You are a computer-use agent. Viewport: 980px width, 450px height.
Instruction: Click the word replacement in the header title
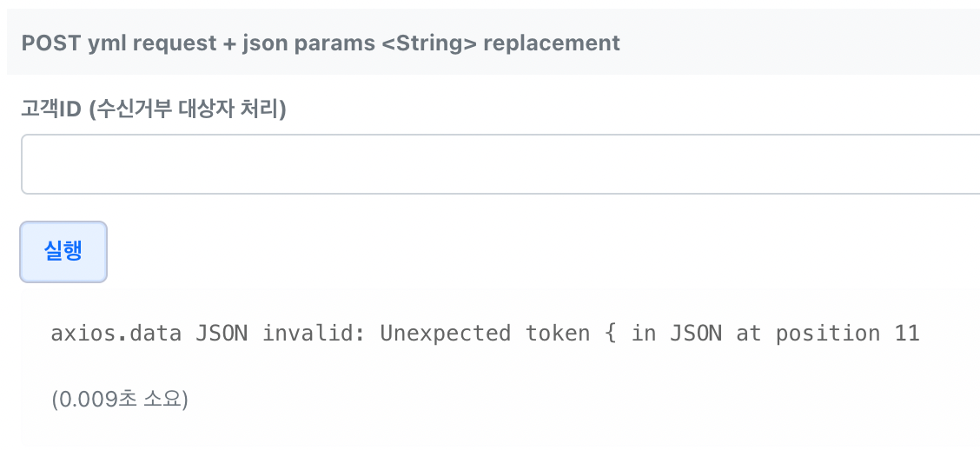552,43
